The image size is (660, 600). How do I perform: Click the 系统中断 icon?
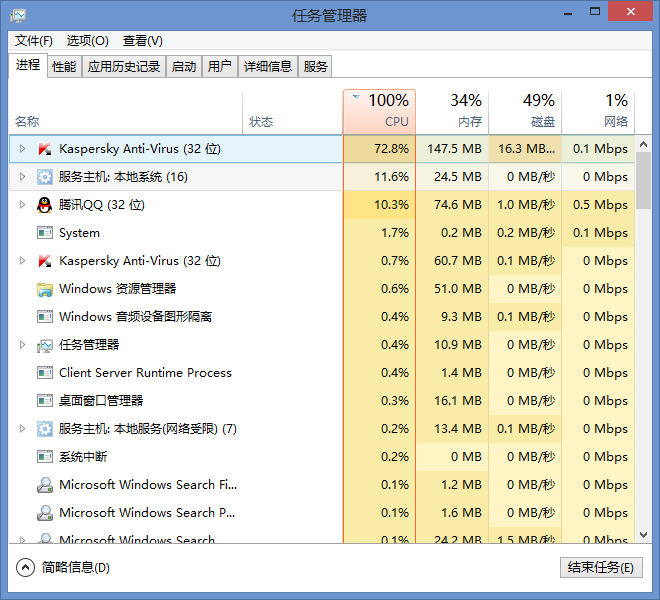[x=45, y=457]
